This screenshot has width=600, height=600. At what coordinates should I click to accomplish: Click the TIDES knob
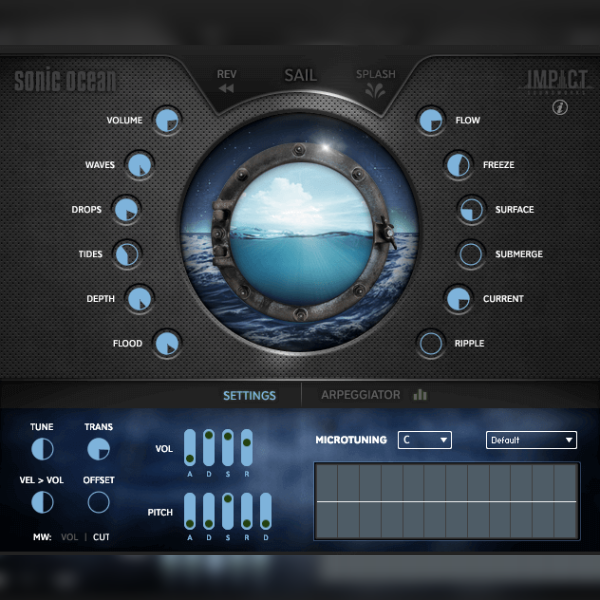(x=127, y=254)
